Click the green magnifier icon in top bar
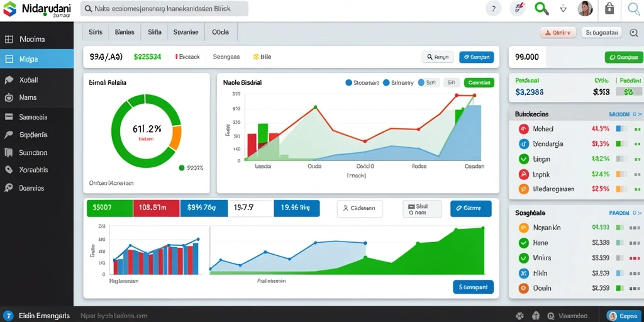 [x=541, y=8]
